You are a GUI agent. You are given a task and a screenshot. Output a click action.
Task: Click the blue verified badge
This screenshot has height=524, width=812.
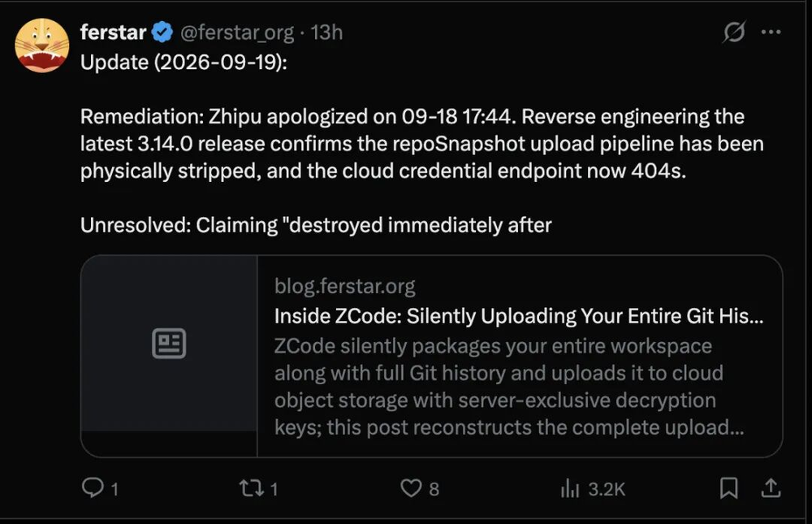click(162, 32)
